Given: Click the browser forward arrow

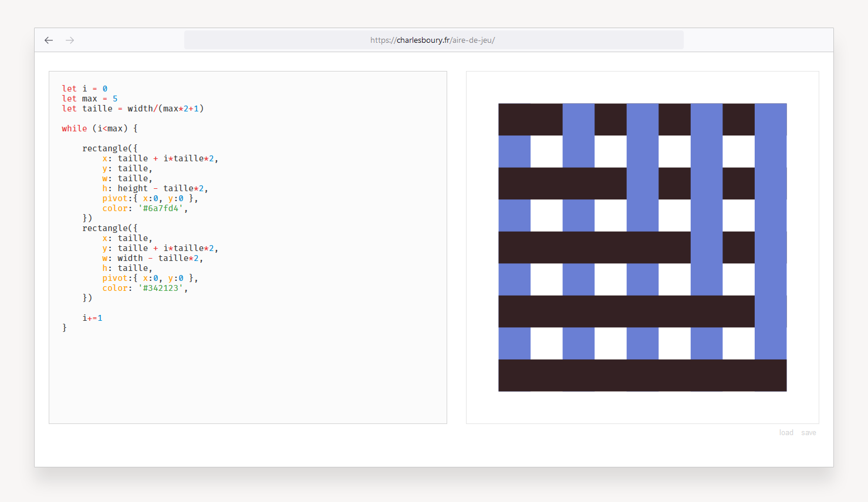Looking at the screenshot, I should pyautogui.click(x=70, y=40).
